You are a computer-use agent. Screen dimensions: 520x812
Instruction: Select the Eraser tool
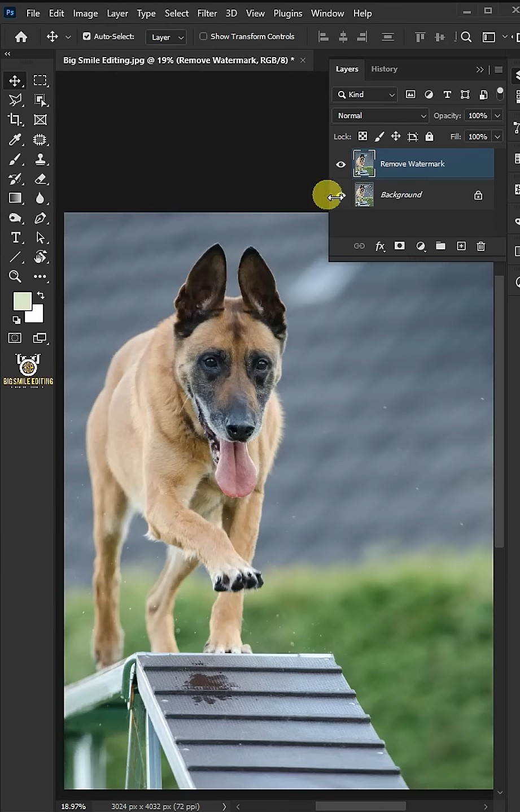(x=40, y=179)
